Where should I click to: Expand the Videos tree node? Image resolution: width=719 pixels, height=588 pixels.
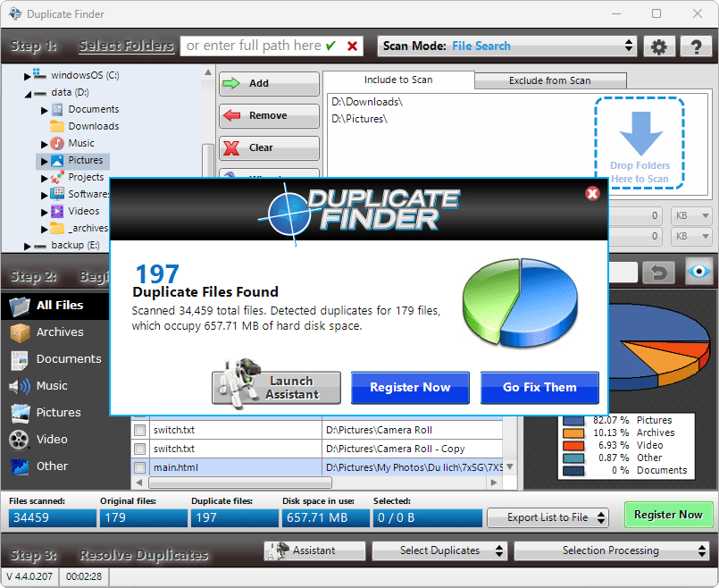coord(44,213)
